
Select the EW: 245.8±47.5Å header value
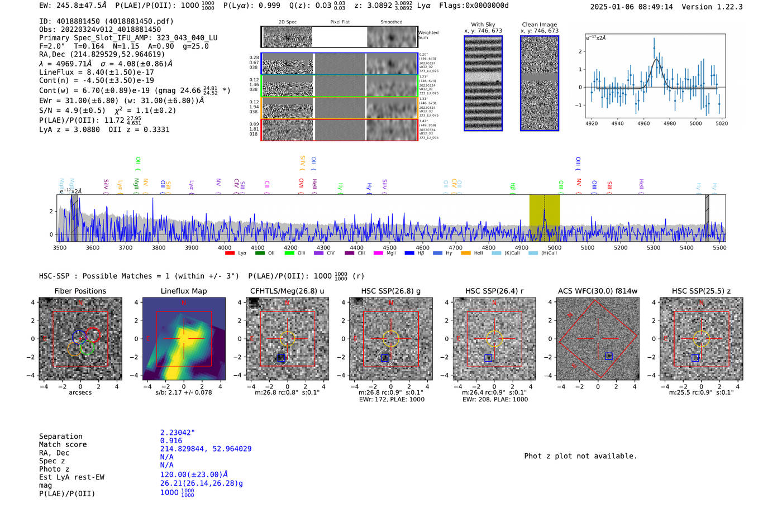73,6
